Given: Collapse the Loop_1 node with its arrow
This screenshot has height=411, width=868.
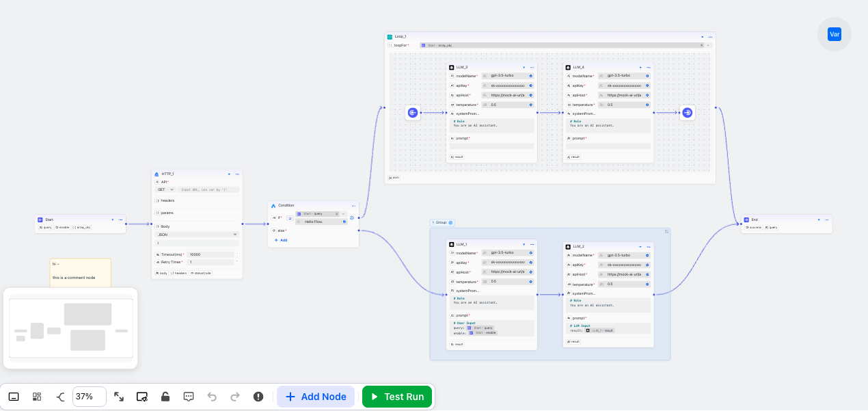Looking at the screenshot, I should [x=702, y=37].
